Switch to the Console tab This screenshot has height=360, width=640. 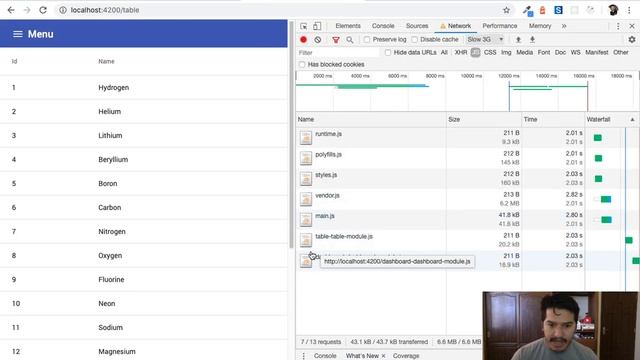(383, 26)
